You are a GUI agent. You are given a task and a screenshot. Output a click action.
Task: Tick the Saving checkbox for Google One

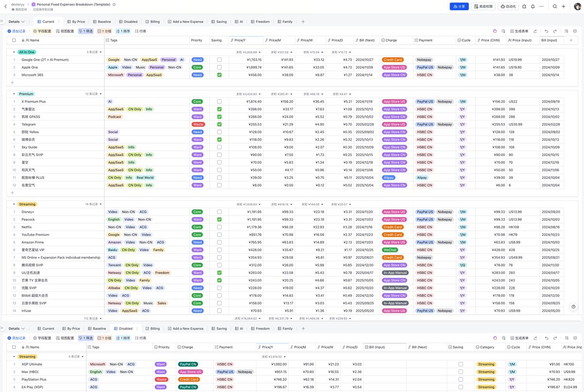click(219, 60)
